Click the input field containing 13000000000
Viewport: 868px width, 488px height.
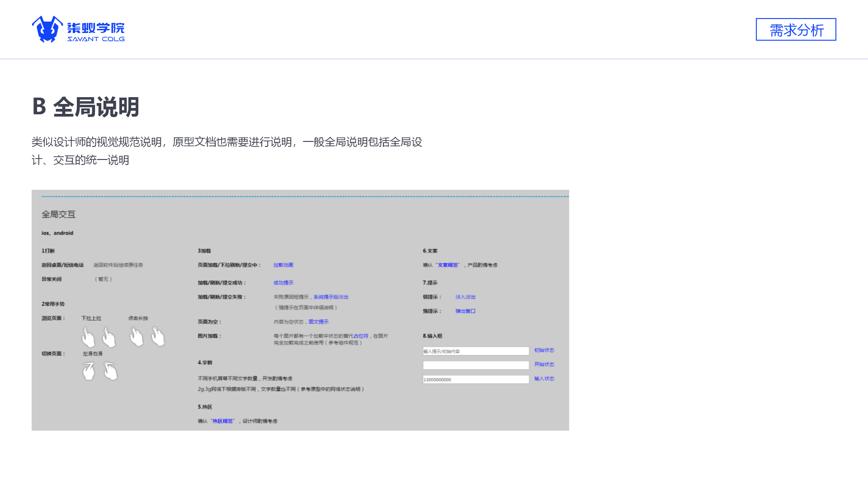click(x=476, y=380)
